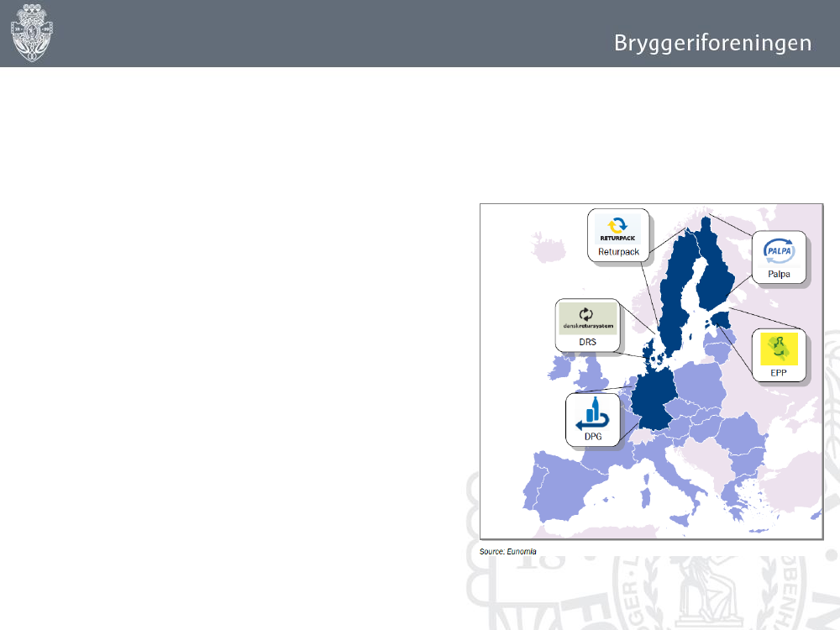The height and width of the screenshot is (630, 840).
Task: Select the DPG label text
Action: 593,437
